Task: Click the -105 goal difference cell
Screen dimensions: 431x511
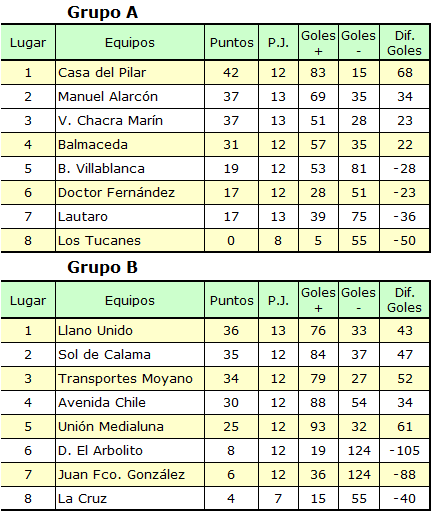Action: [404, 450]
